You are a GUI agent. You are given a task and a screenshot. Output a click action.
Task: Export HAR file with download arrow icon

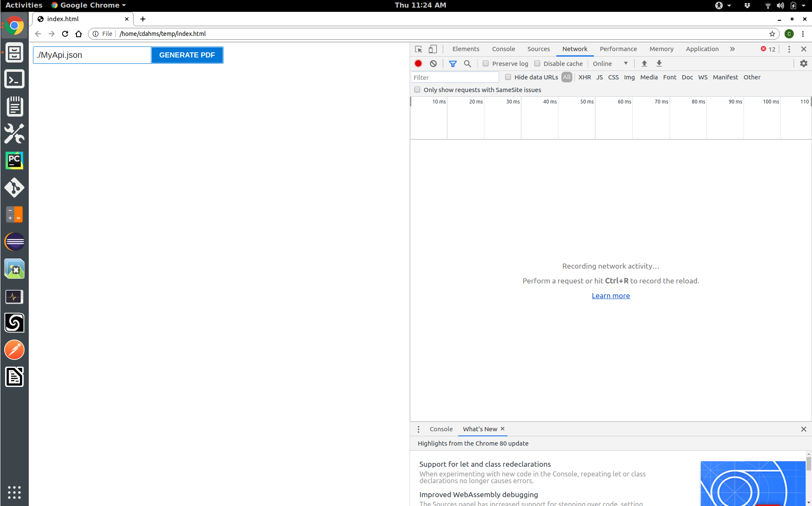tap(659, 63)
